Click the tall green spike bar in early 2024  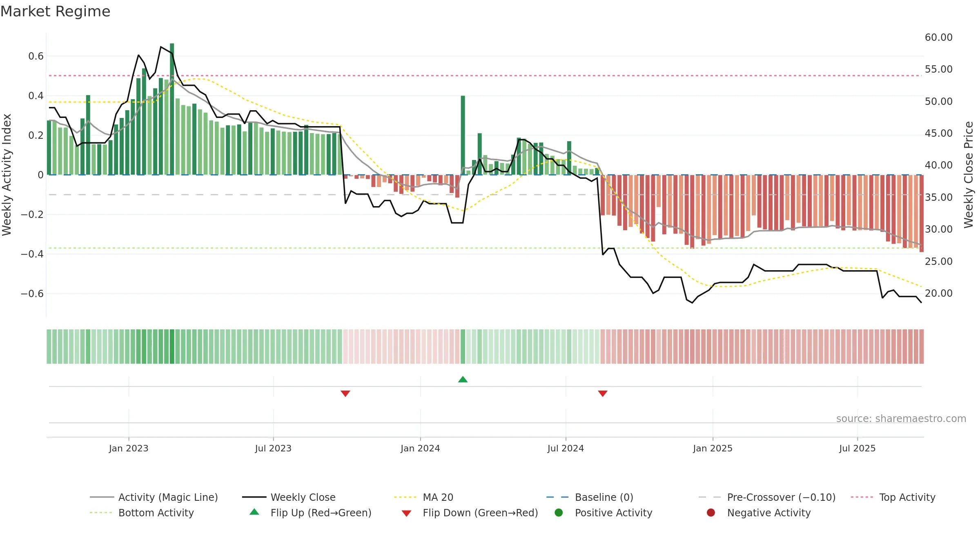tap(463, 135)
